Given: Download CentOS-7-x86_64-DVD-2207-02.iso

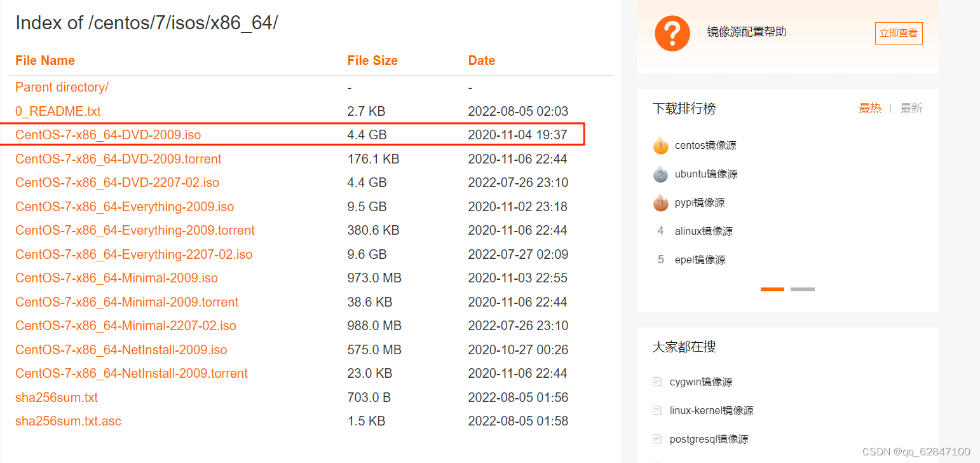Looking at the screenshot, I should 117,183.
